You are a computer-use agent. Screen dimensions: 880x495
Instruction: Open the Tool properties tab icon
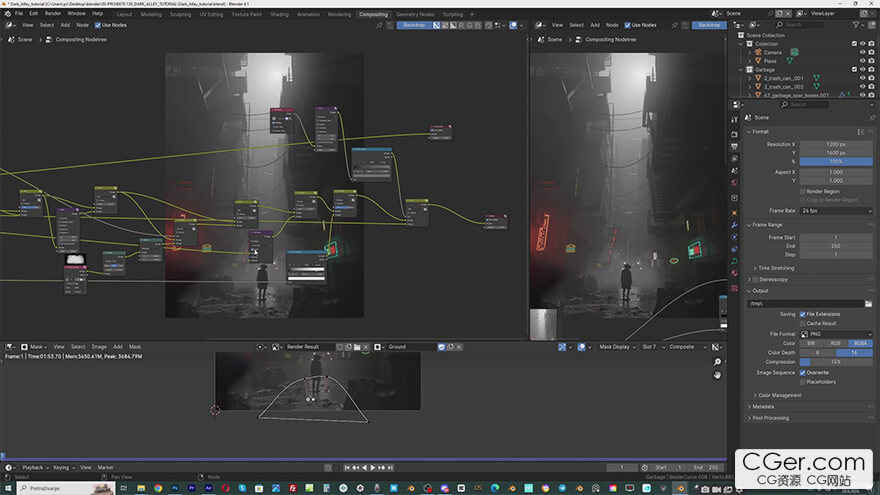pos(735,120)
